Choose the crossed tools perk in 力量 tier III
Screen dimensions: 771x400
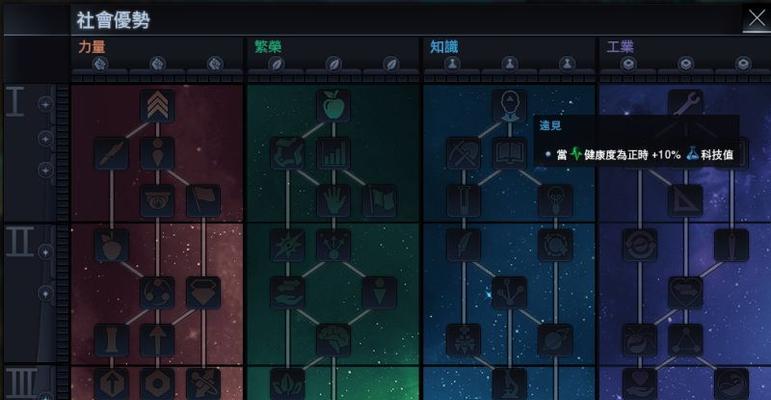tap(204, 384)
